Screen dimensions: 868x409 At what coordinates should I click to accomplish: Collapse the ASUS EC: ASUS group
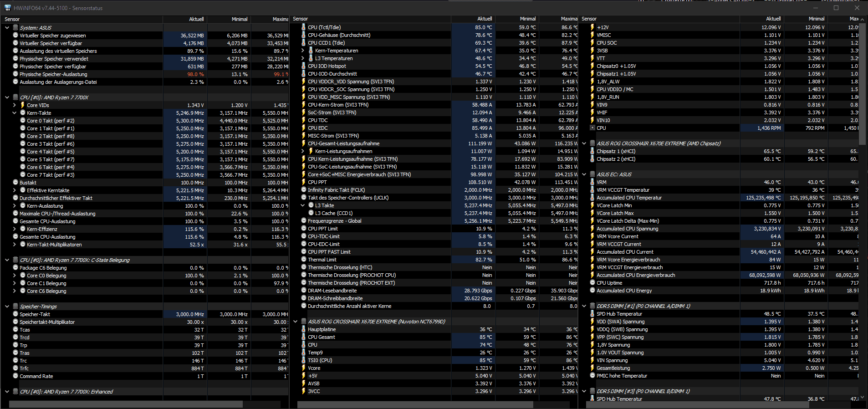[584, 174]
